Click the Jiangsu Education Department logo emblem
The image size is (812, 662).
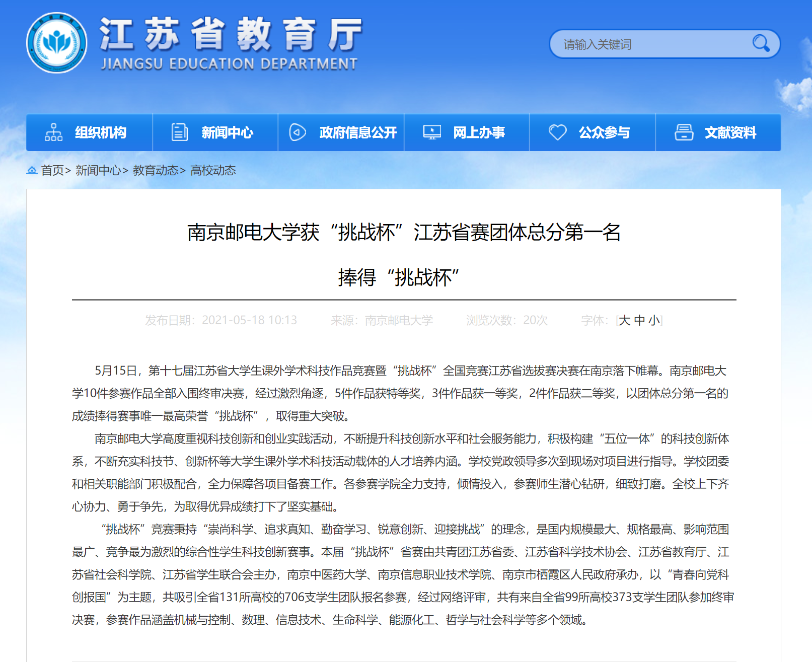tap(56, 43)
